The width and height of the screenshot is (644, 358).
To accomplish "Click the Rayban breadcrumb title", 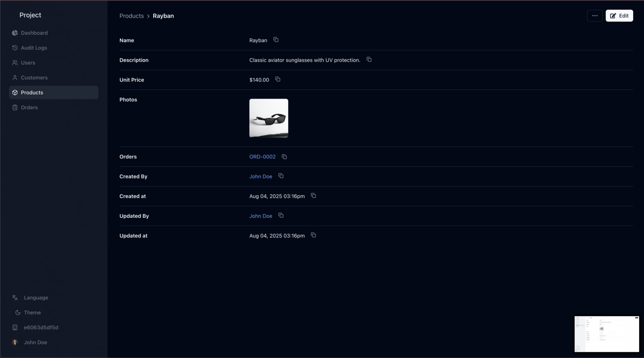I will point(163,16).
